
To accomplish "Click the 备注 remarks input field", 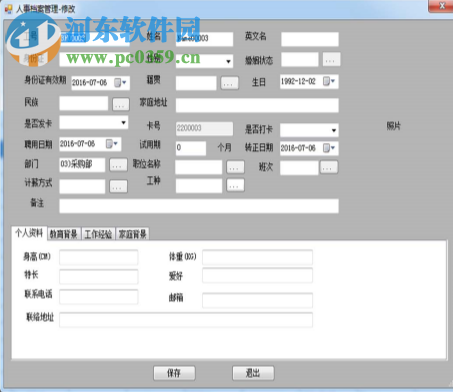I will click(x=199, y=206).
